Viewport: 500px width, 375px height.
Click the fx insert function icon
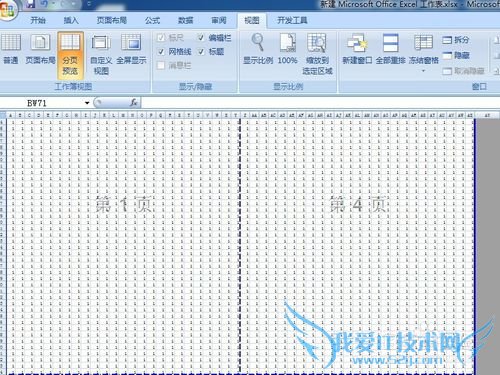pos(134,102)
